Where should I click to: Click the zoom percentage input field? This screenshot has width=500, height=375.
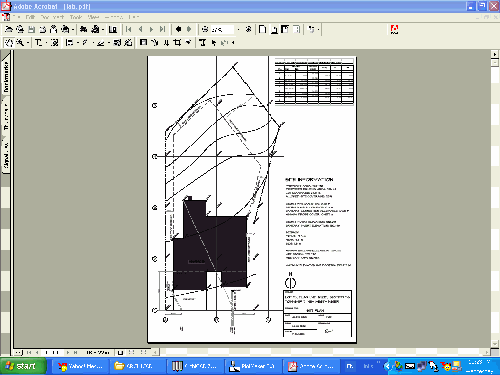[222, 30]
